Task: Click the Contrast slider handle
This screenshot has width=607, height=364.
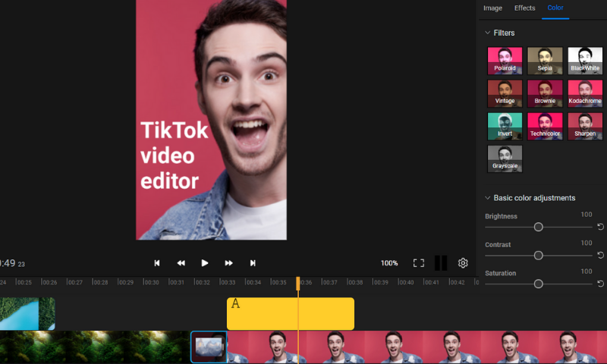Action: tap(538, 256)
